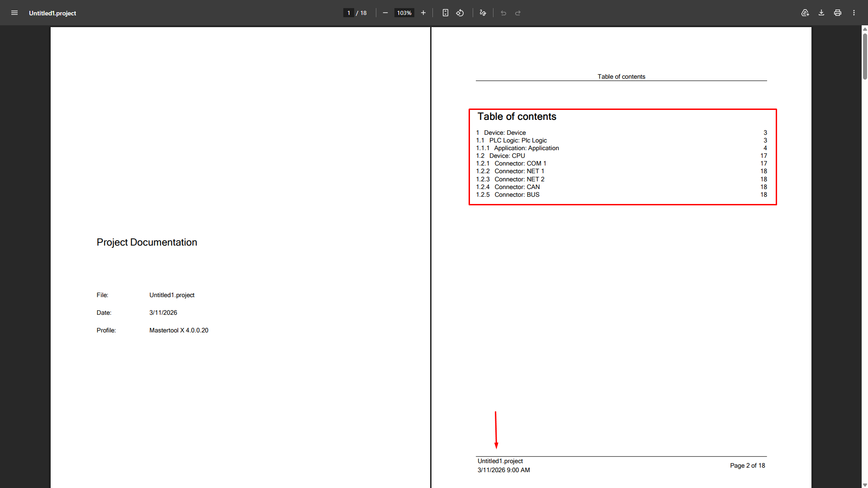868x488 pixels.
Task: Click the 103% zoom level field
Action: 404,13
